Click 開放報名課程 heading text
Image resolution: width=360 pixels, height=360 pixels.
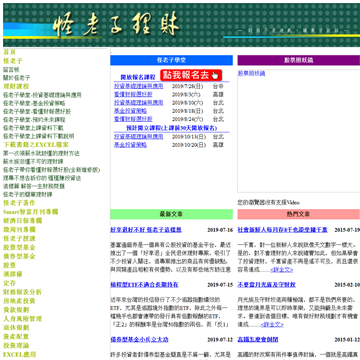pyautogui.click(x=138, y=77)
